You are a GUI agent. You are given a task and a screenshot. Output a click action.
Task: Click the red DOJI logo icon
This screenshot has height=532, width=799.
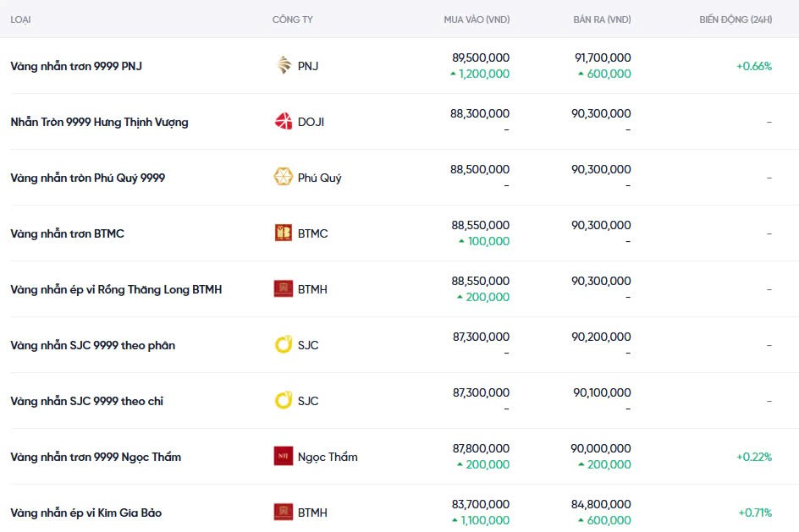284,122
